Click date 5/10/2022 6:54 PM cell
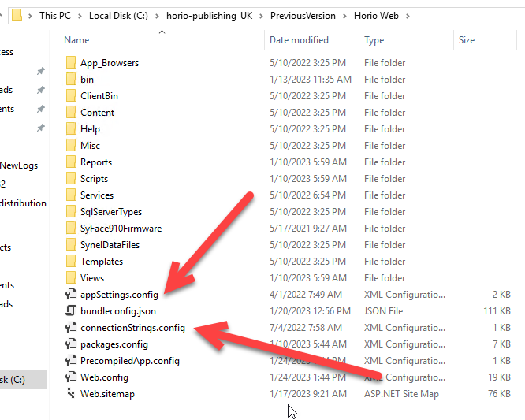 (x=307, y=195)
